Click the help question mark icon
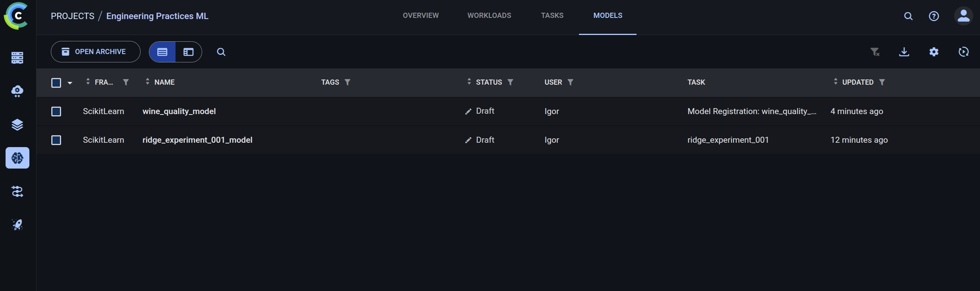Viewport: 980px width, 291px height. point(934,16)
